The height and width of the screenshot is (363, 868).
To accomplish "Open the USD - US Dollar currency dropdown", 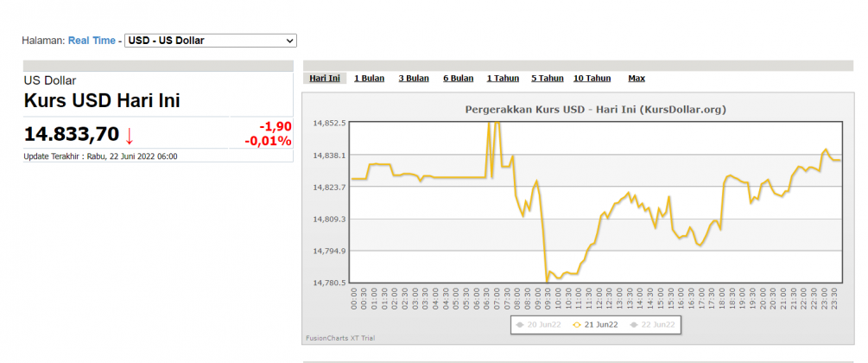I will pos(210,41).
